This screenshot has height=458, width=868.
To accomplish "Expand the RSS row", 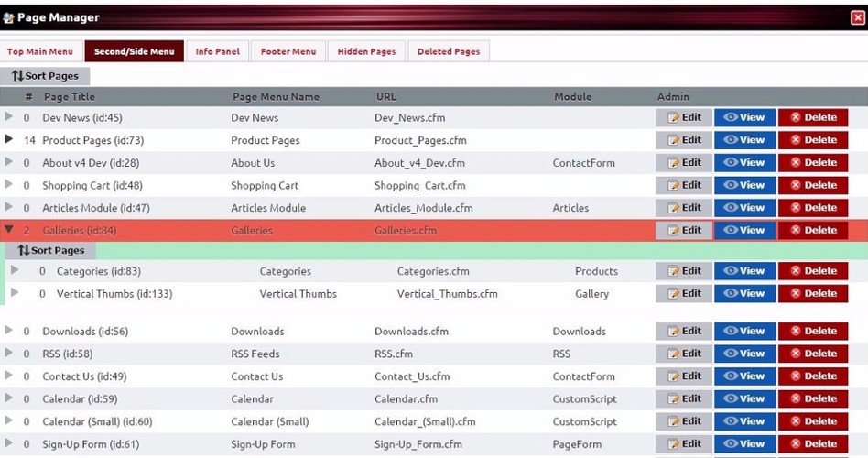I will pos(8,353).
